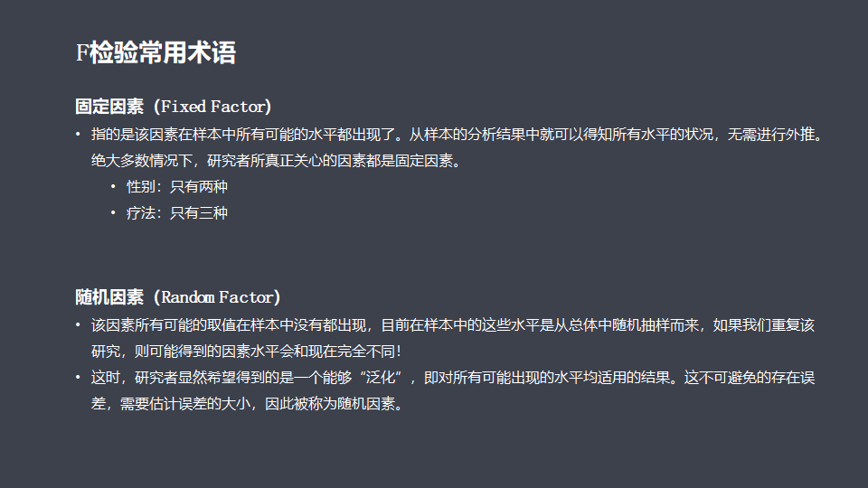Click the bullet dot before 性别
Viewport: 868px width, 488px height.
113,187
